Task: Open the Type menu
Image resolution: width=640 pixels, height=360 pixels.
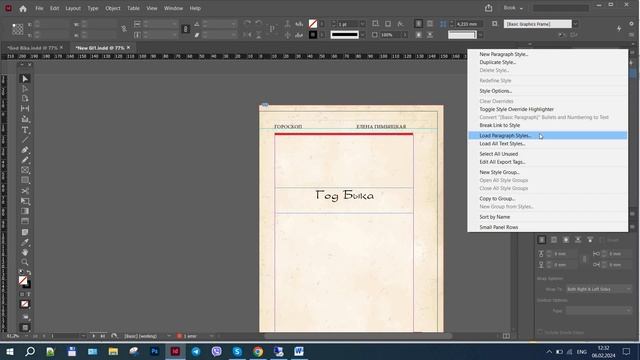Action: click(93, 8)
